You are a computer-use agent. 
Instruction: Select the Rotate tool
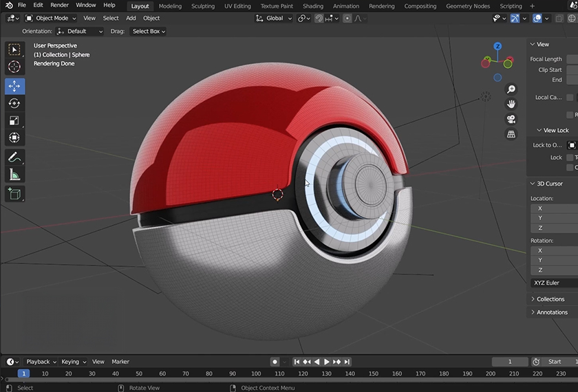14,103
